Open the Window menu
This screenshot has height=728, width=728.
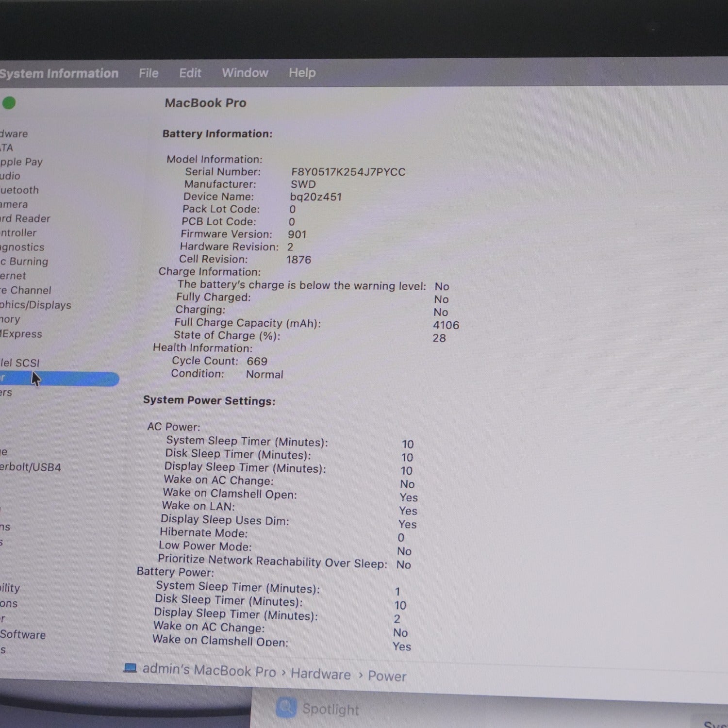(245, 73)
